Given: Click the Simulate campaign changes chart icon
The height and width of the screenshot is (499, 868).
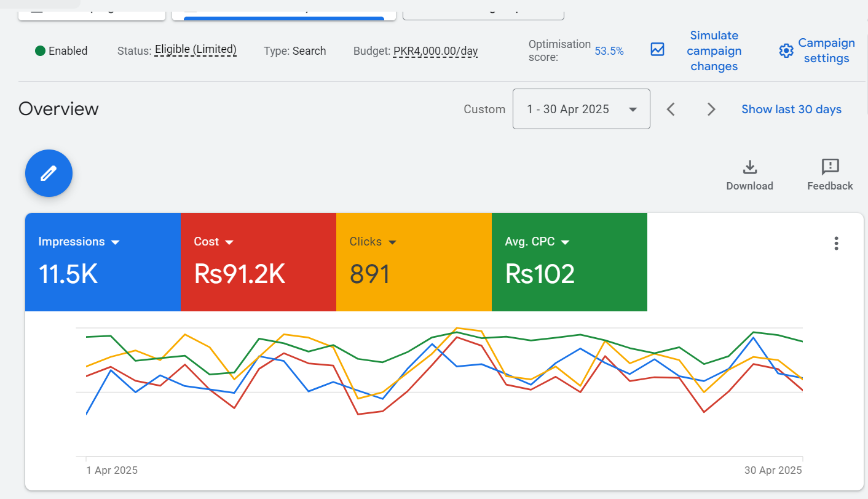Looking at the screenshot, I should click(x=658, y=50).
